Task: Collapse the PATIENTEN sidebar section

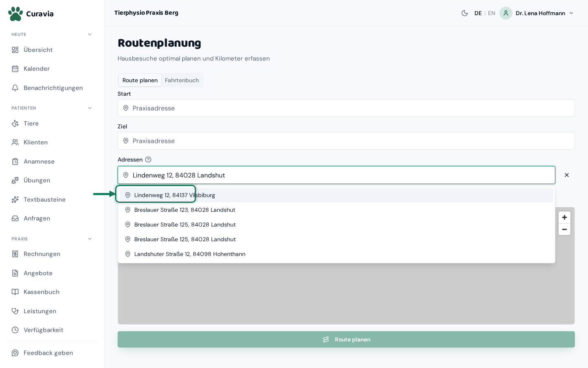Action: click(90, 108)
